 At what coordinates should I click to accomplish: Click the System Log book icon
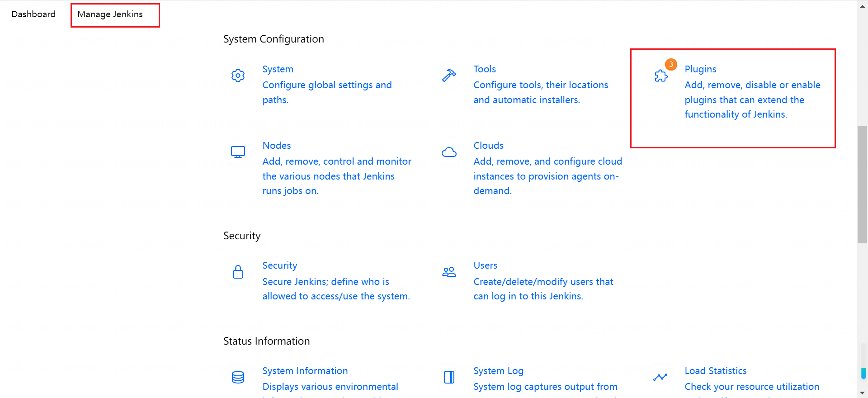pos(449,377)
